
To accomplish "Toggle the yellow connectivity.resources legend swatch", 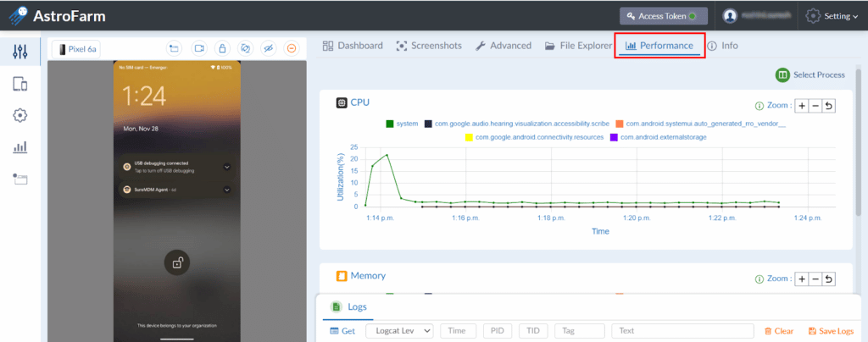I will coord(468,137).
